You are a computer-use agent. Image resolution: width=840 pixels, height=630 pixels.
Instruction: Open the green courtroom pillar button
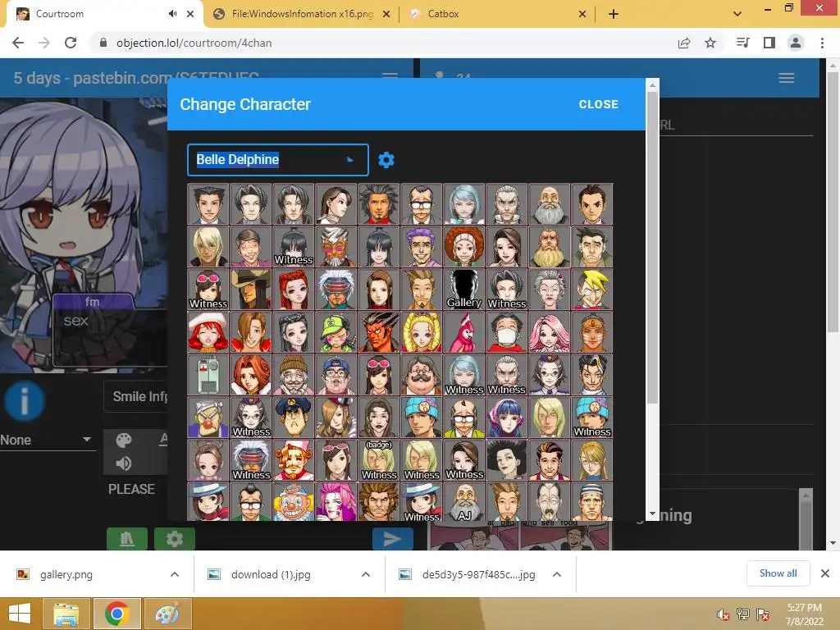127,539
